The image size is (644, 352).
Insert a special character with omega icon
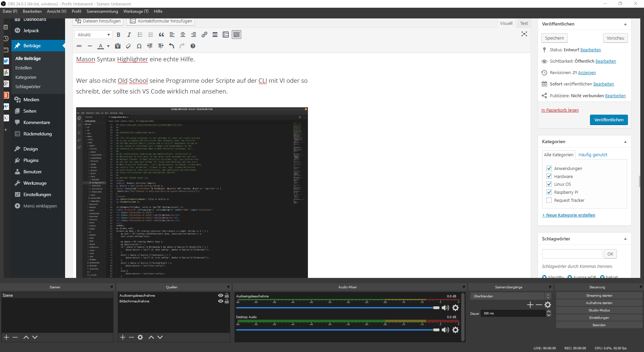click(139, 46)
